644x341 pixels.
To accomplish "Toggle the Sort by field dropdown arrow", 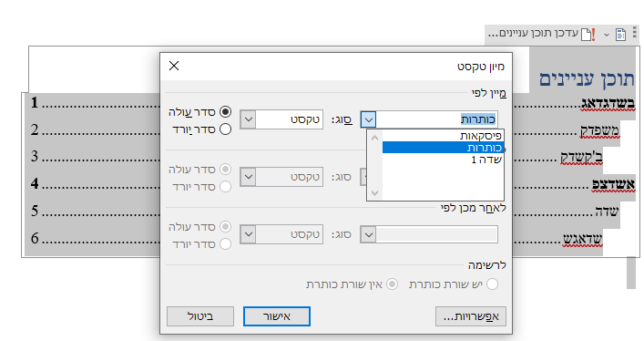I will click(368, 119).
